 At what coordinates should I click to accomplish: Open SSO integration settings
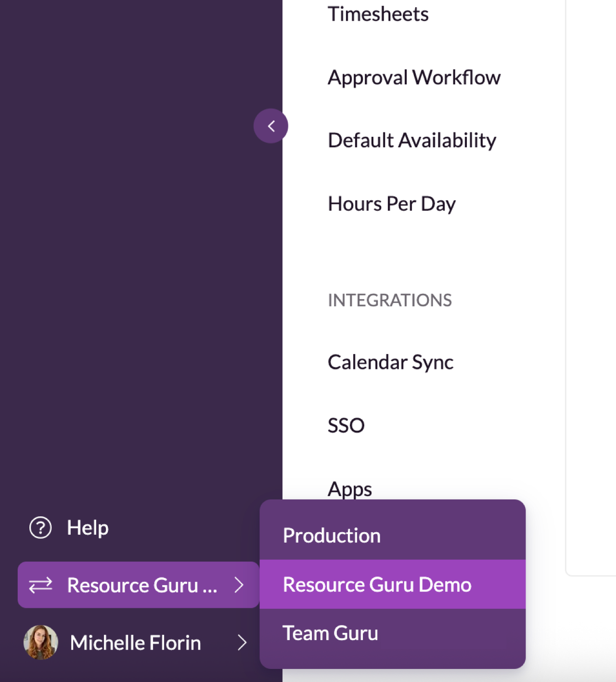(x=346, y=425)
